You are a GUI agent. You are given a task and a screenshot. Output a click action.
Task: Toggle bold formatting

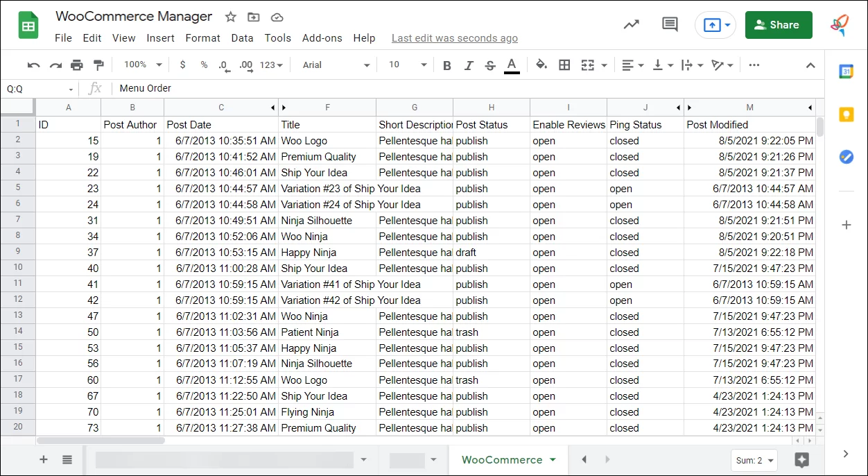tap(446, 65)
